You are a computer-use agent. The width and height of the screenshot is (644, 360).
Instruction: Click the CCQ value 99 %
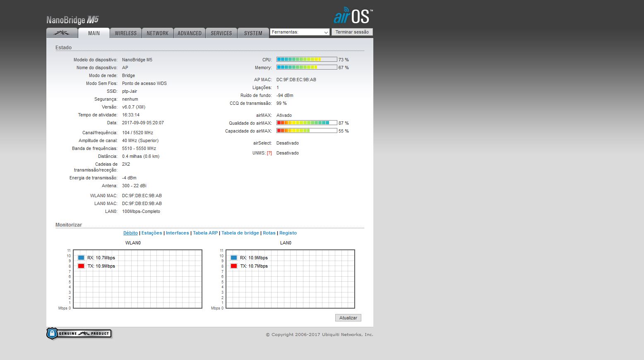(281, 104)
